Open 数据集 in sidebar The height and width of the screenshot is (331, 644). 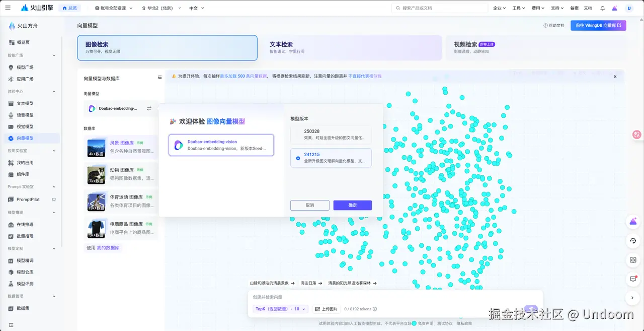click(x=31, y=308)
